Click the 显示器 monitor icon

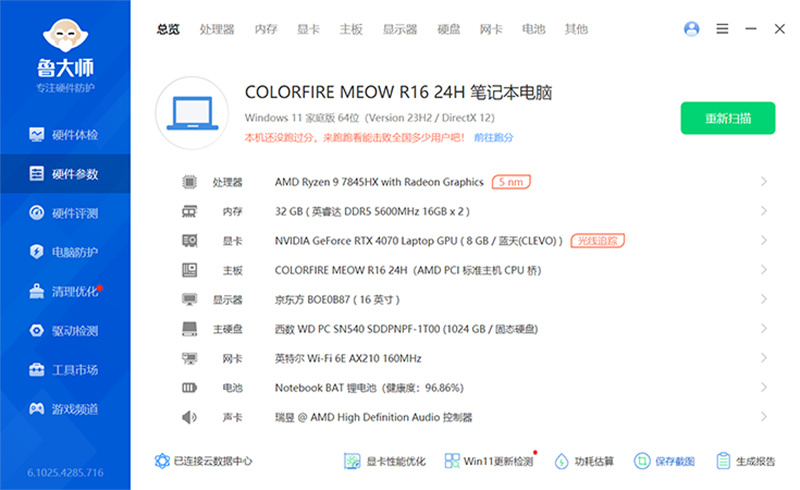point(189,299)
